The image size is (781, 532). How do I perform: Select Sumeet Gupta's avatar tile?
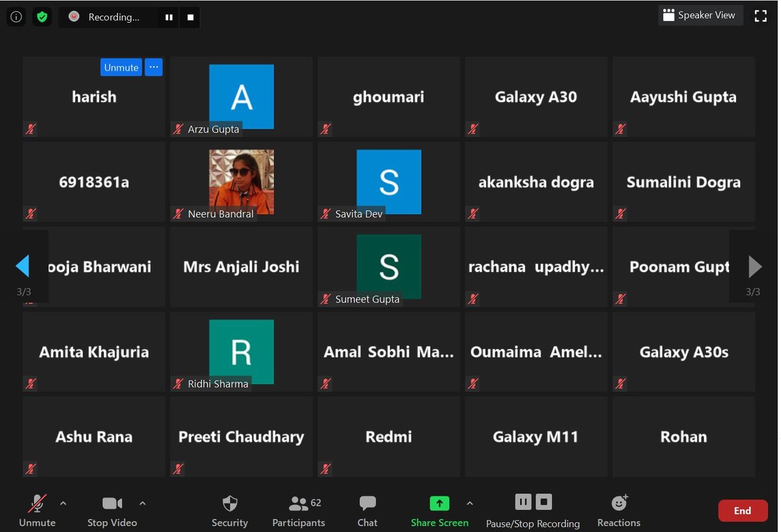tap(389, 267)
